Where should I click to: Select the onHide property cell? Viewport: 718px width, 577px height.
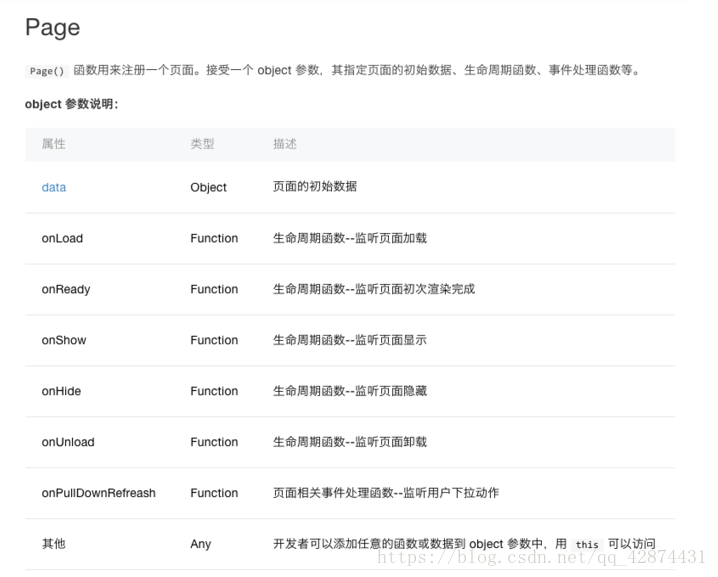(61, 391)
